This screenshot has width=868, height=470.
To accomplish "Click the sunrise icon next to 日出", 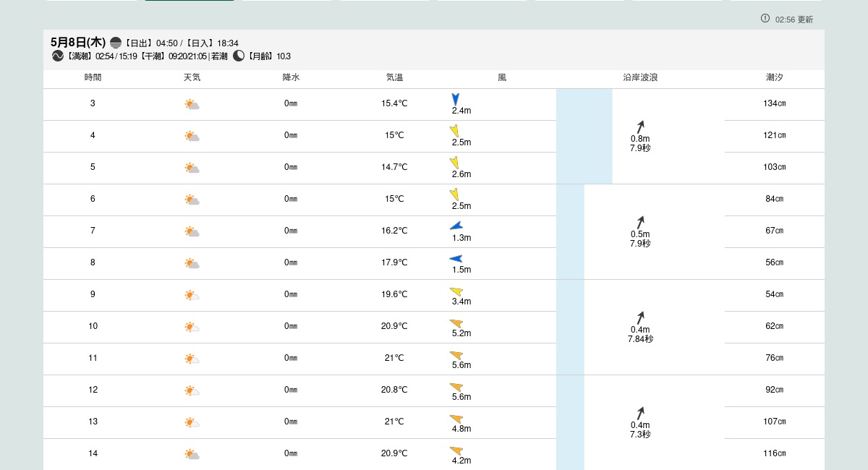I will [x=116, y=43].
